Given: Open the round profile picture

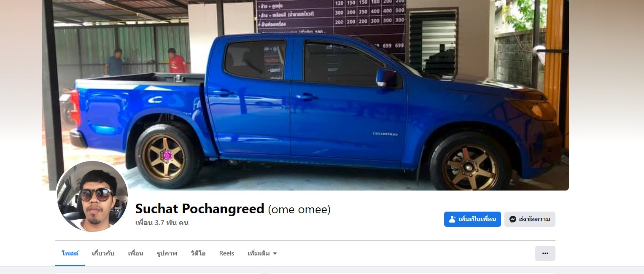Looking at the screenshot, I should [92, 196].
